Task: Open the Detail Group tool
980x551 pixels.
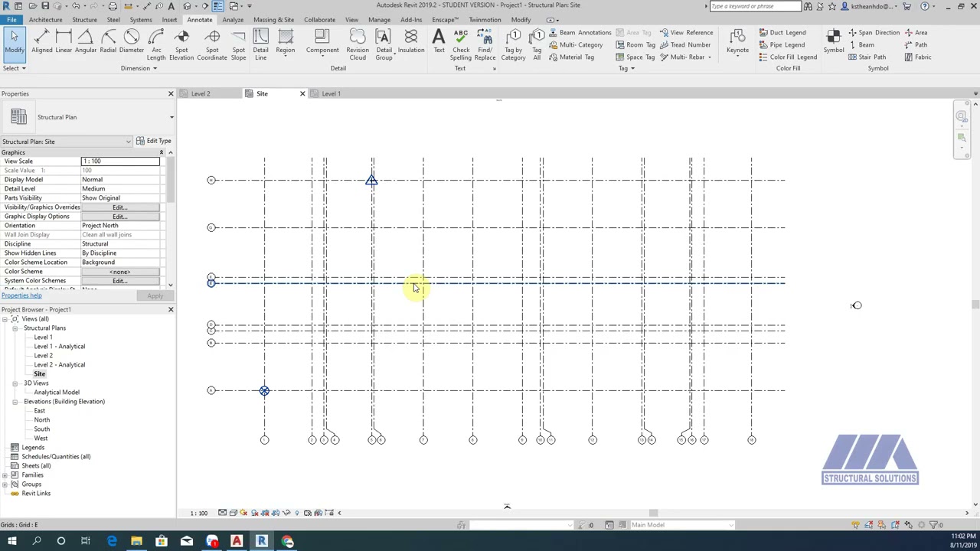Action: (x=384, y=45)
